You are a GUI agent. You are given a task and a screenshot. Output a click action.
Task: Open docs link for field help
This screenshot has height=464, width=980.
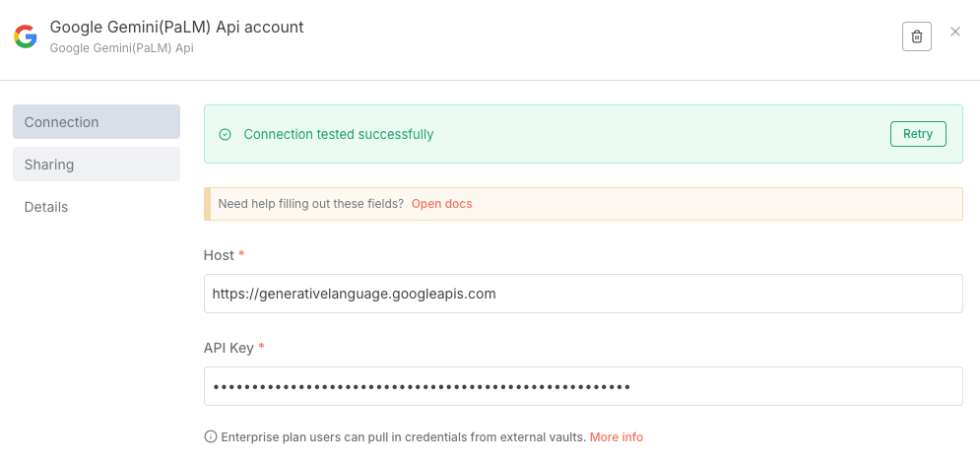point(441,204)
